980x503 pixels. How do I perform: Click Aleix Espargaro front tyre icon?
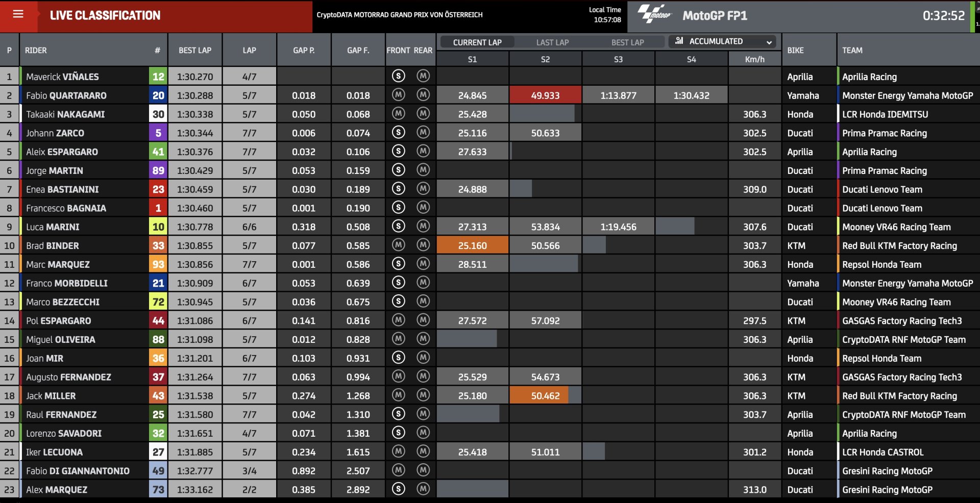click(x=399, y=151)
